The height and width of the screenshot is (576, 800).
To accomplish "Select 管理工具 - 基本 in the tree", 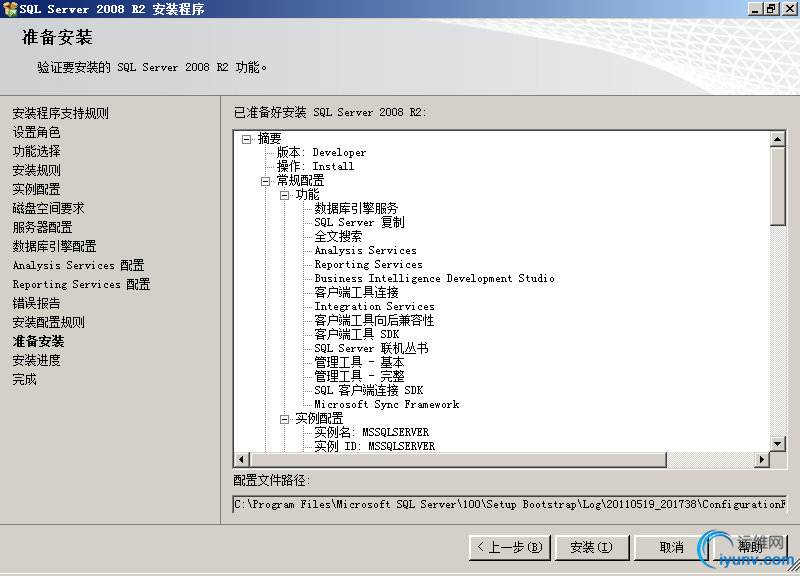I will tap(360, 362).
